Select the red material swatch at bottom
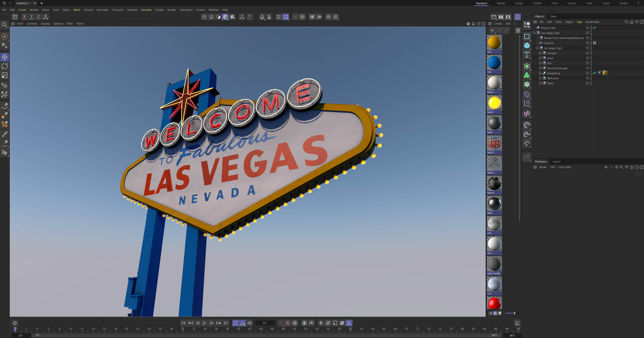The width and height of the screenshot is (644, 338). tap(494, 303)
